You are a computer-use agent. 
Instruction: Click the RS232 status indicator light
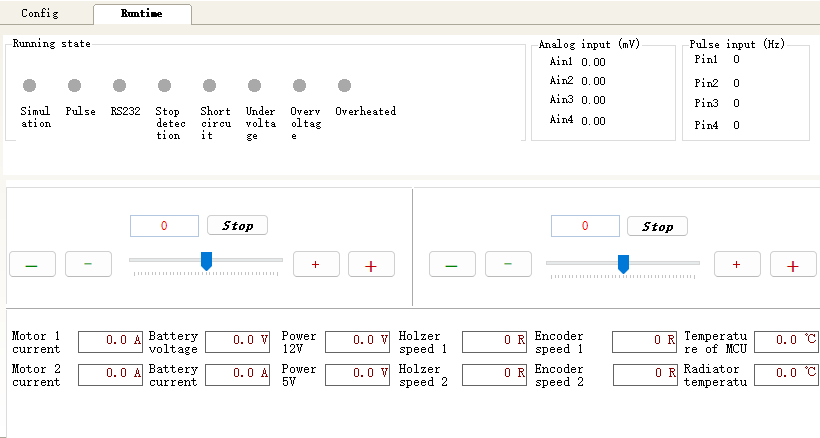(120, 86)
